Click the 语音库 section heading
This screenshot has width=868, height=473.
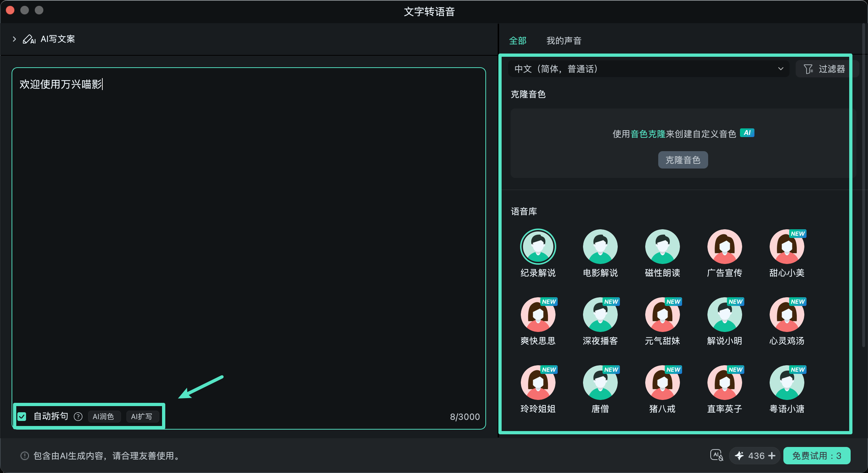(x=524, y=212)
